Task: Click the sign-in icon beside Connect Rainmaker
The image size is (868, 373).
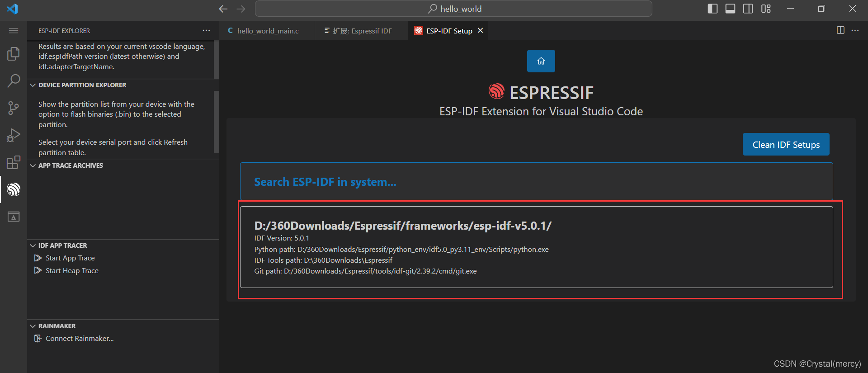Action: 38,339
